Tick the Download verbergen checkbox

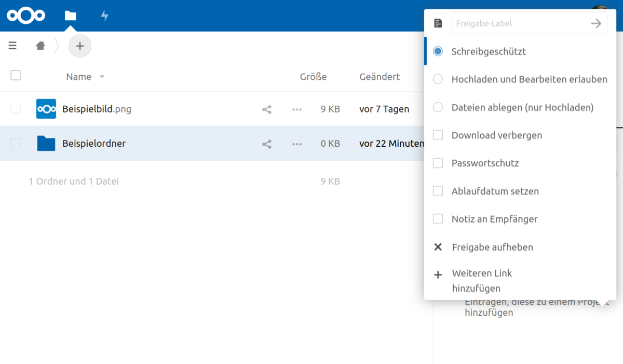[x=438, y=135]
